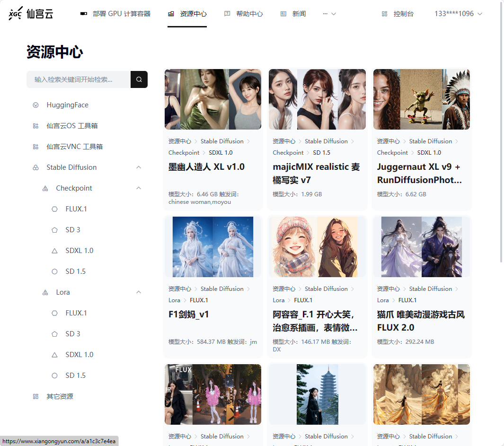Click the hexagon icon beside FLUX.1 under Checkpoint
Screen dimensions: 504x446
click(54, 209)
